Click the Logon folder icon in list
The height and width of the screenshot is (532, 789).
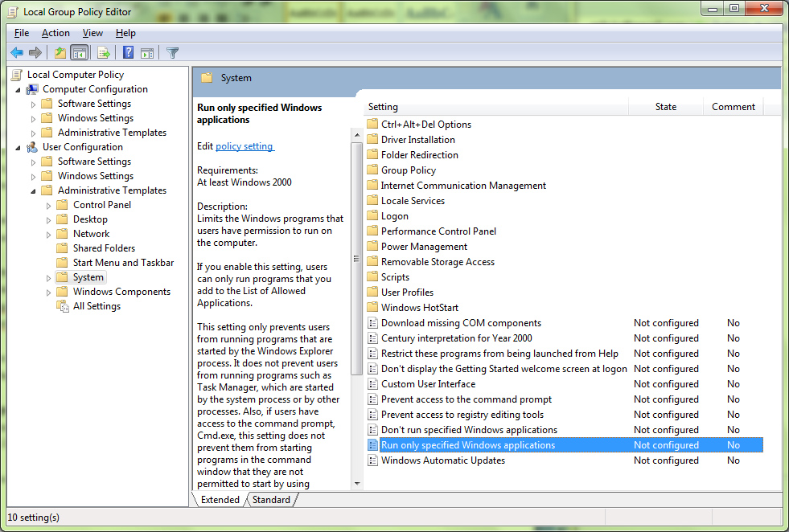[x=372, y=215]
